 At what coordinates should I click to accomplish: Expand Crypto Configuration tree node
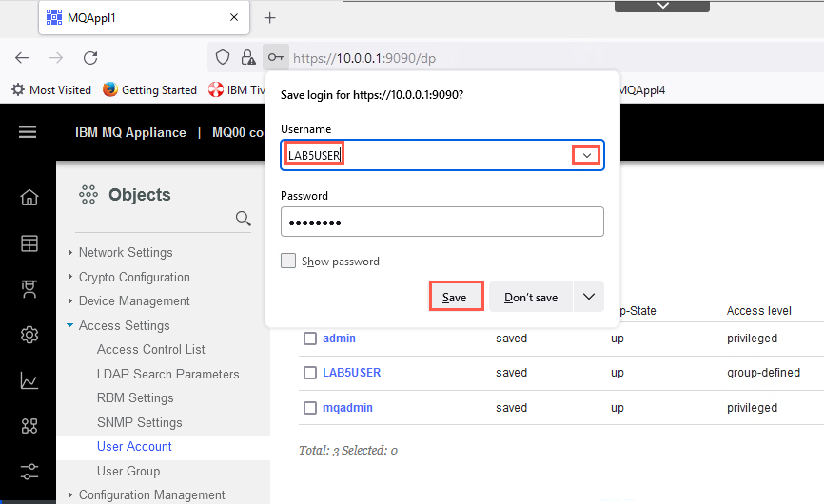69,277
